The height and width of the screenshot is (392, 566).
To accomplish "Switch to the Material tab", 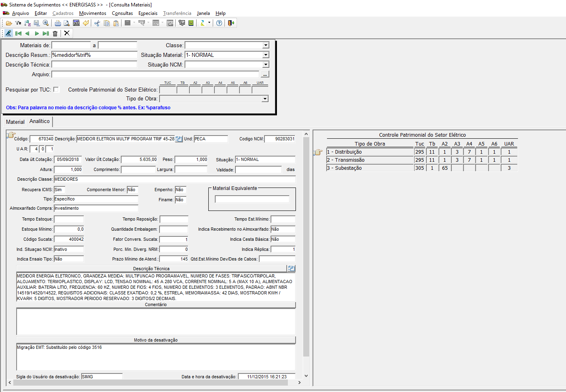I will [15, 122].
